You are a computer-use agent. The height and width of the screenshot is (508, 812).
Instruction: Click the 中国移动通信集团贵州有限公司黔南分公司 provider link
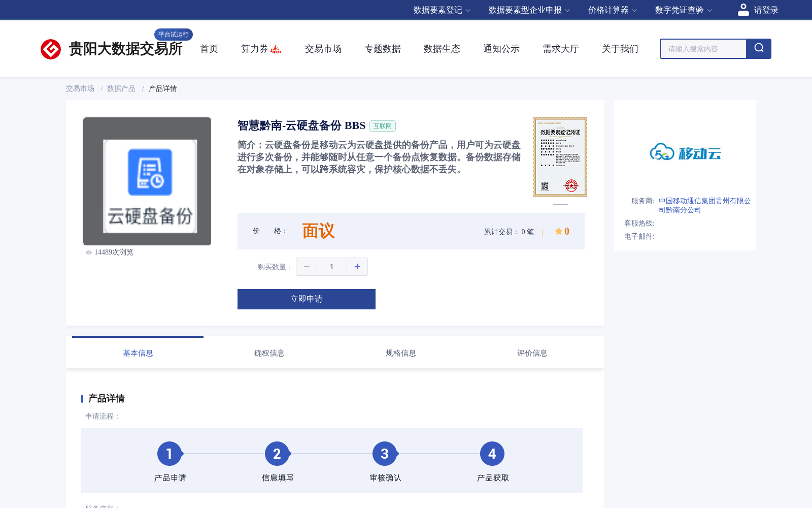pos(704,205)
